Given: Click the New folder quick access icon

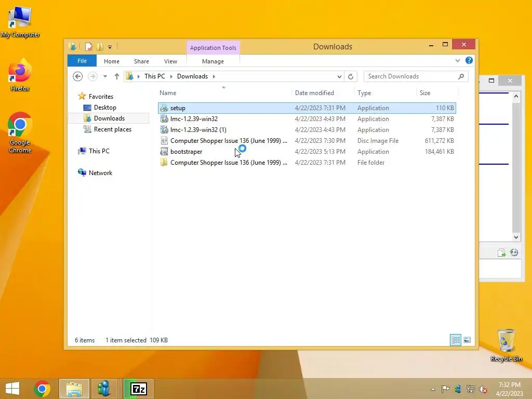Looking at the screenshot, I should pyautogui.click(x=100, y=46).
